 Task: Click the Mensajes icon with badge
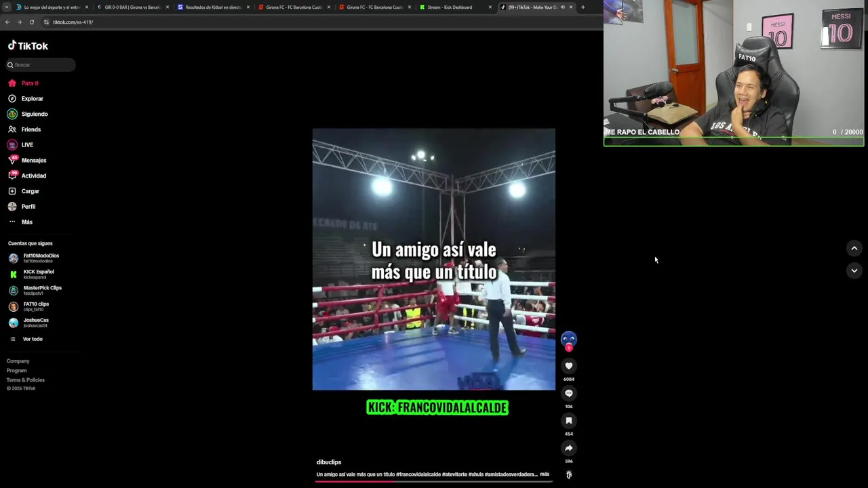[x=12, y=161]
